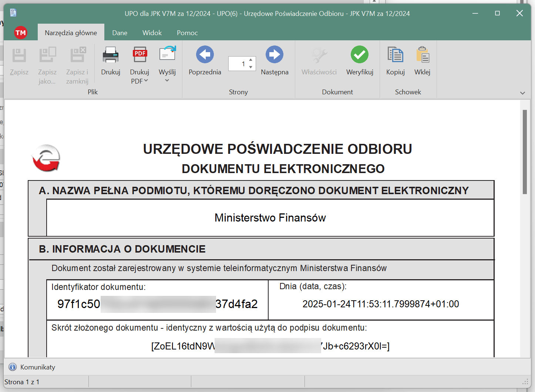Image resolution: width=535 pixels, height=392 pixels.
Task: Switch to the Dane tab
Action: coord(120,33)
